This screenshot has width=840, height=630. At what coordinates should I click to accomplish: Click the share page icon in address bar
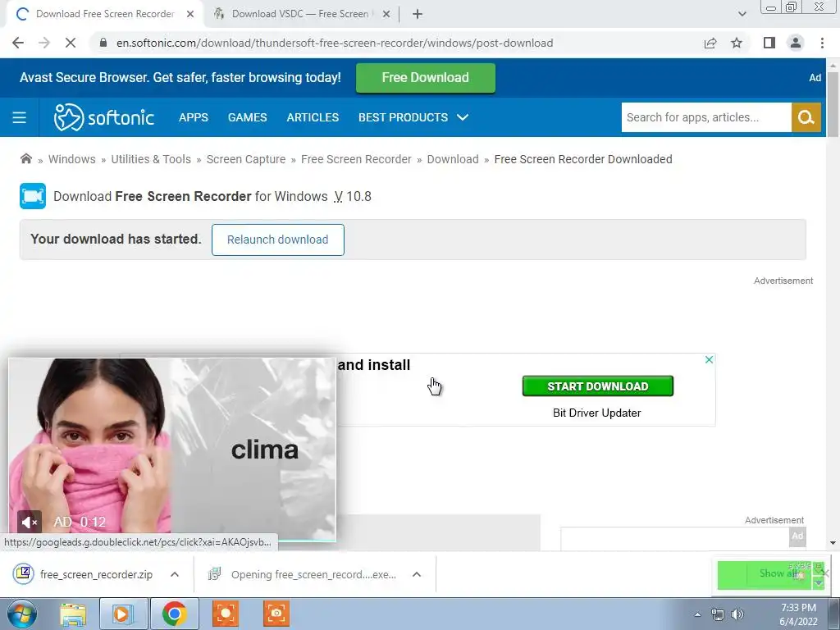point(710,43)
